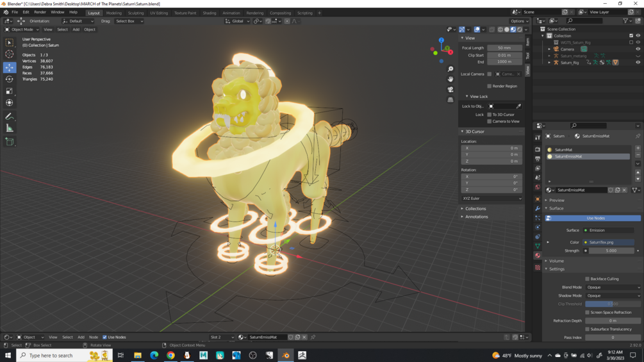This screenshot has height=362, width=644.
Task: Open the Slot 2 dropdown
Action: click(x=222, y=338)
